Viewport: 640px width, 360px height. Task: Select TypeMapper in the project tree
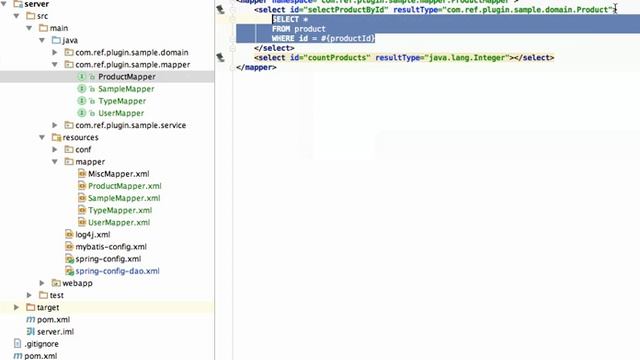tap(122, 101)
